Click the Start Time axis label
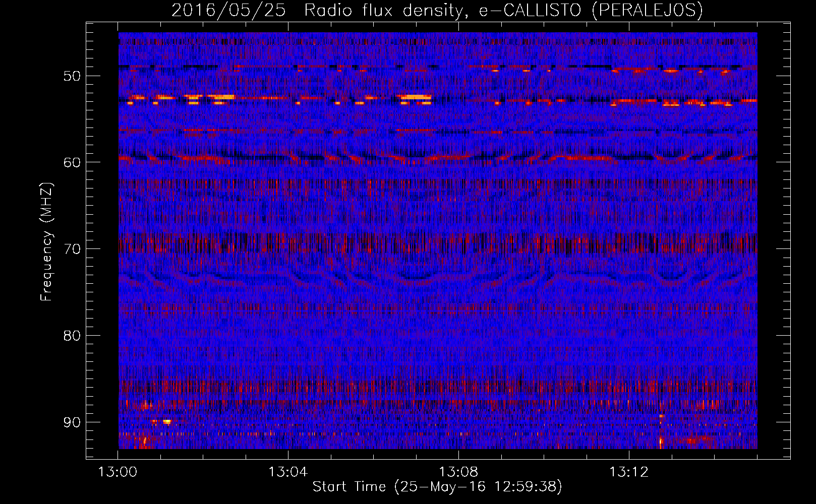The width and height of the screenshot is (816, 504). pos(437,486)
